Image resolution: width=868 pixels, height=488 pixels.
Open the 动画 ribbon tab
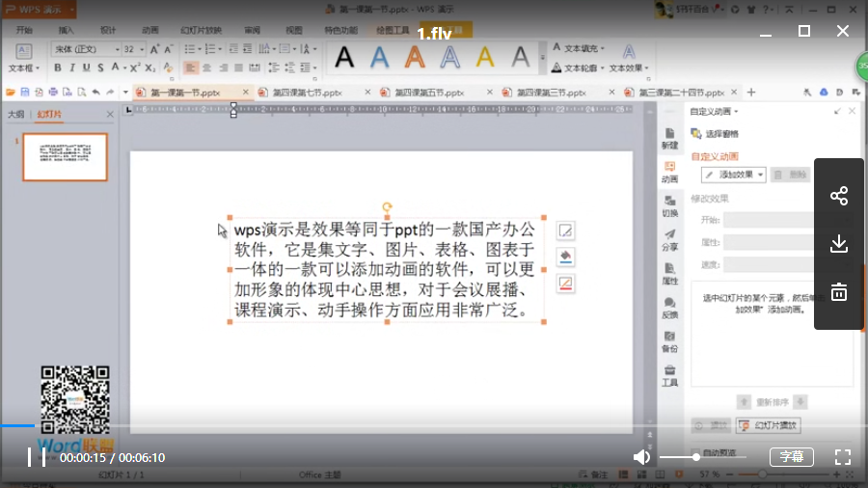coord(149,30)
